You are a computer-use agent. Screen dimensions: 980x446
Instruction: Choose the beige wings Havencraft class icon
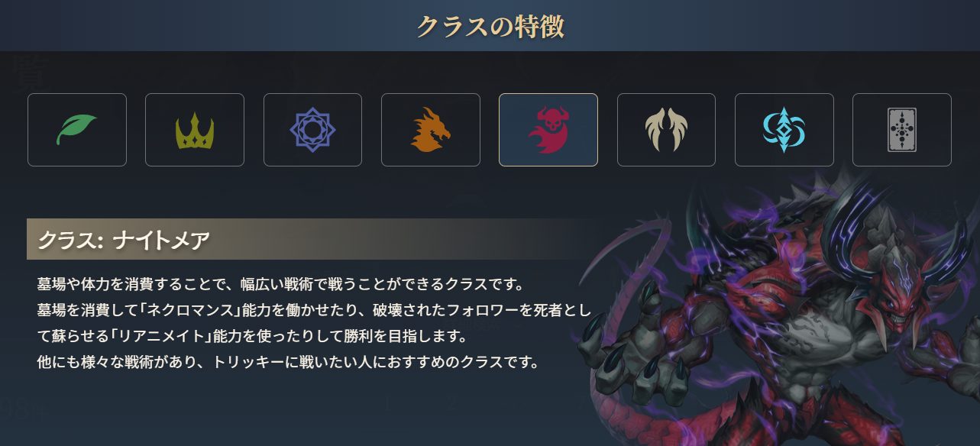point(666,130)
